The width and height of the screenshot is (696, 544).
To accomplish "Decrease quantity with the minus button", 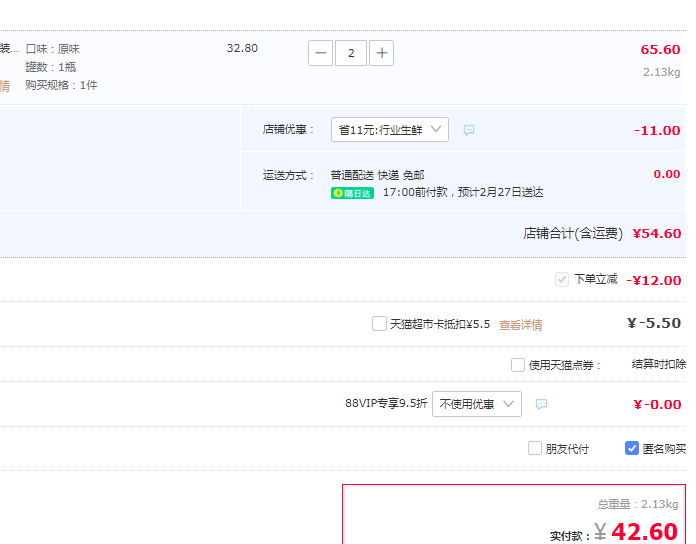I will [320, 53].
